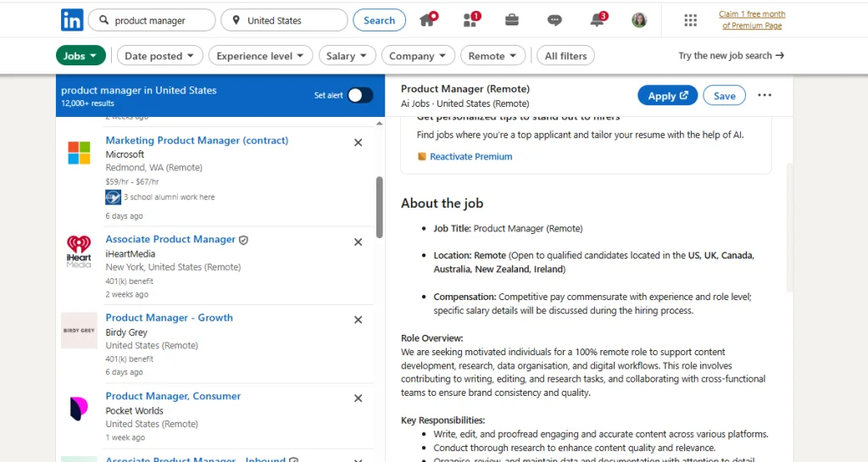Click the school alumni badge icon

[113, 197]
